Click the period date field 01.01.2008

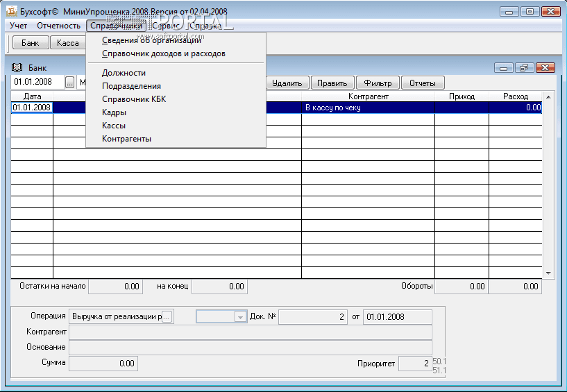coord(37,82)
